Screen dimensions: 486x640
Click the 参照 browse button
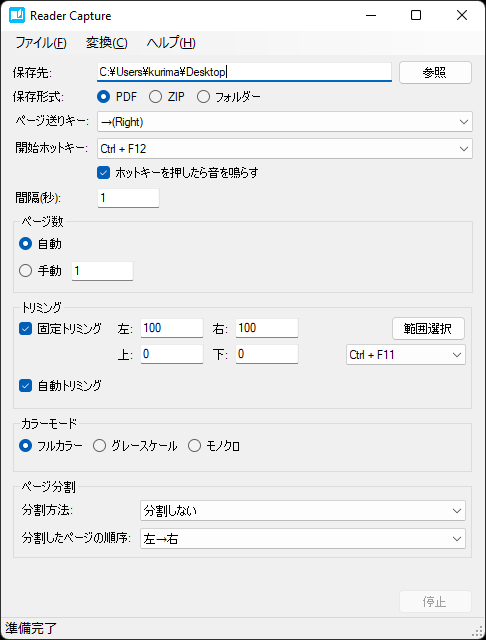pyautogui.click(x=435, y=73)
